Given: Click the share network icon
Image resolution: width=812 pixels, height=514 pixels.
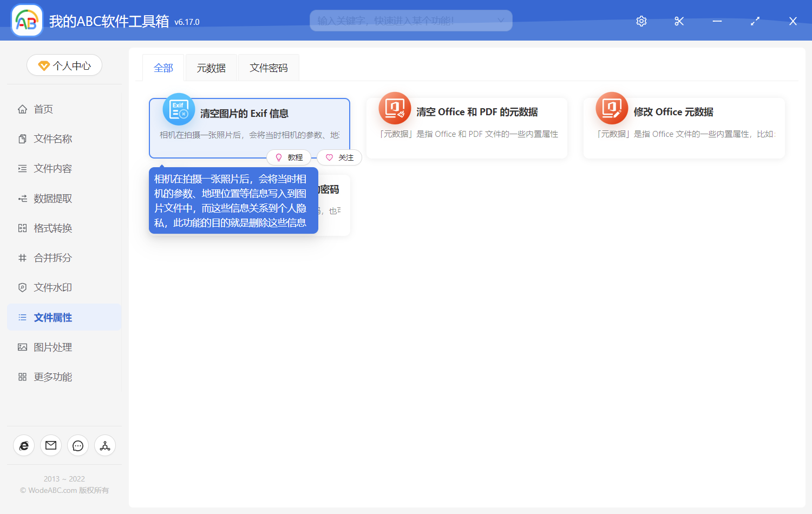Looking at the screenshot, I should 105,445.
